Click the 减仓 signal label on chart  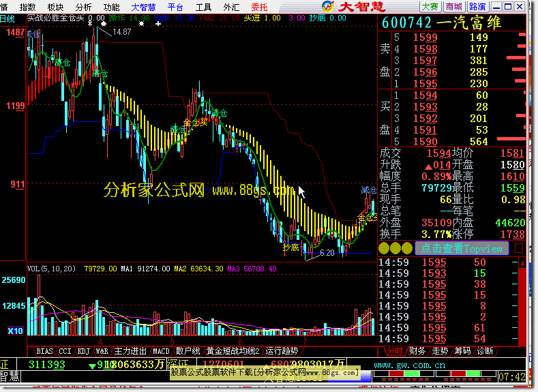coord(369,190)
